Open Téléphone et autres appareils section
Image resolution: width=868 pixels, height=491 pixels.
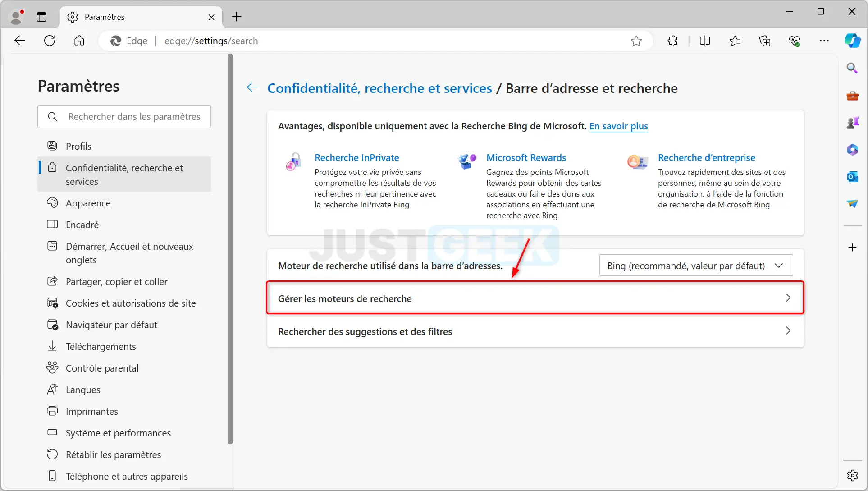tap(124, 476)
